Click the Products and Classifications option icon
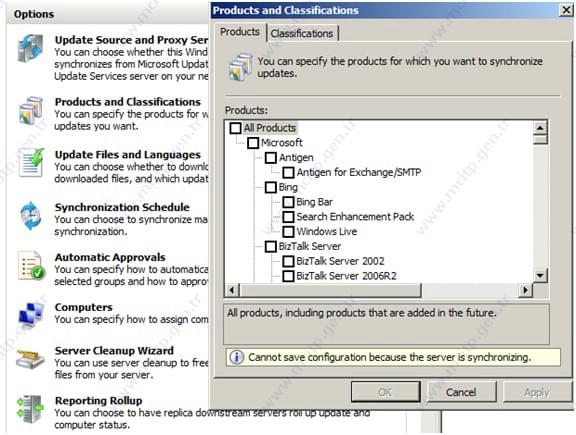This screenshot has width=576, height=435. point(31,111)
